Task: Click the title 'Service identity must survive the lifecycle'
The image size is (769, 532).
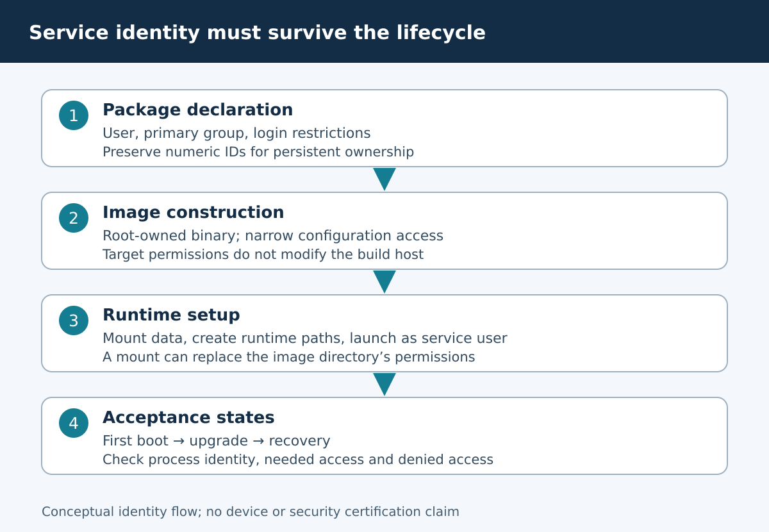Action: pyautogui.click(x=257, y=33)
